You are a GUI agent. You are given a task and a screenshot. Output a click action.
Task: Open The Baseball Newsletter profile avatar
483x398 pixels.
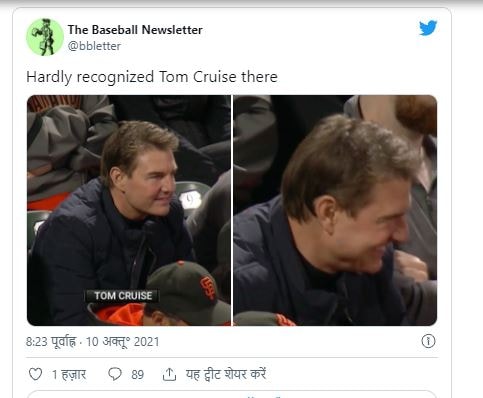tap(45, 37)
